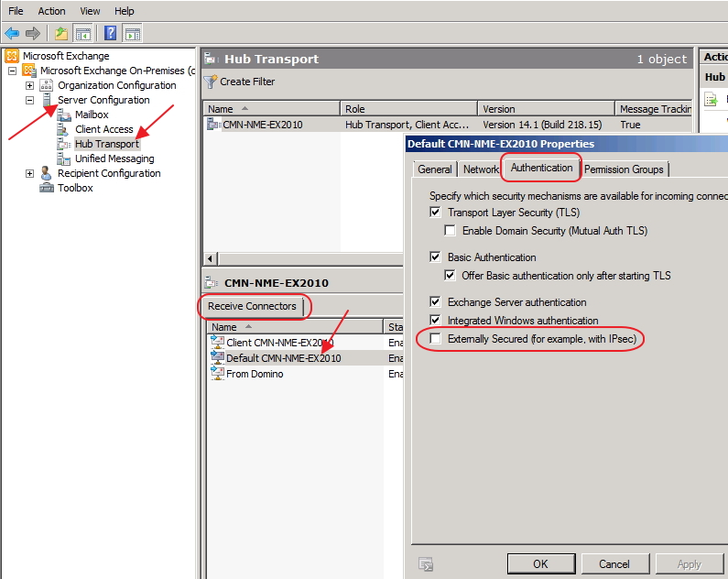Click the Create Filter link
This screenshot has width=728, height=579.
247,82
